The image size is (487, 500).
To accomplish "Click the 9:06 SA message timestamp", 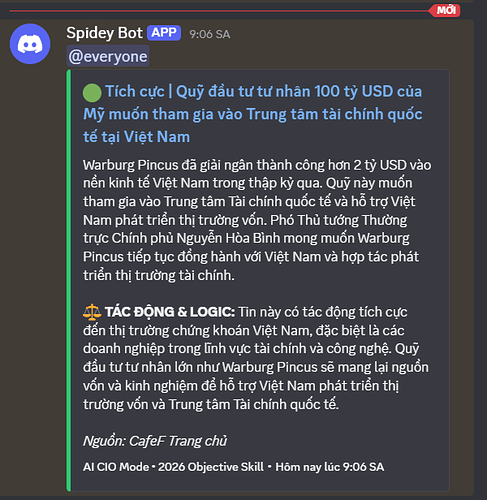I will tap(210, 34).
